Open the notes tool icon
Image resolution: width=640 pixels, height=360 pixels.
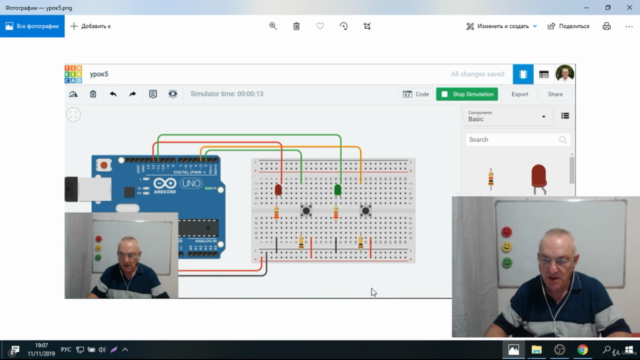tap(153, 94)
